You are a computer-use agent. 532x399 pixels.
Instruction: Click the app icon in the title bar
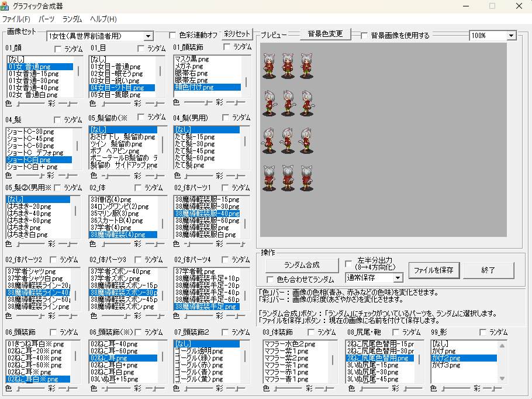[6, 6]
